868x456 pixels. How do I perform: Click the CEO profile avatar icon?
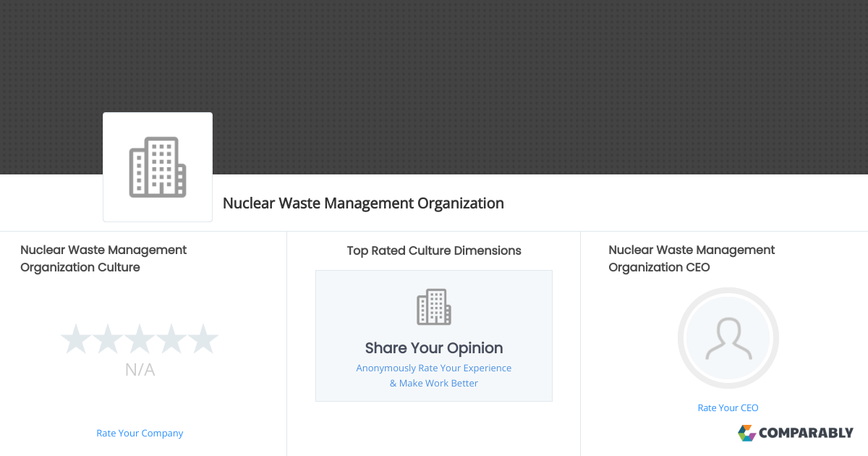click(728, 338)
